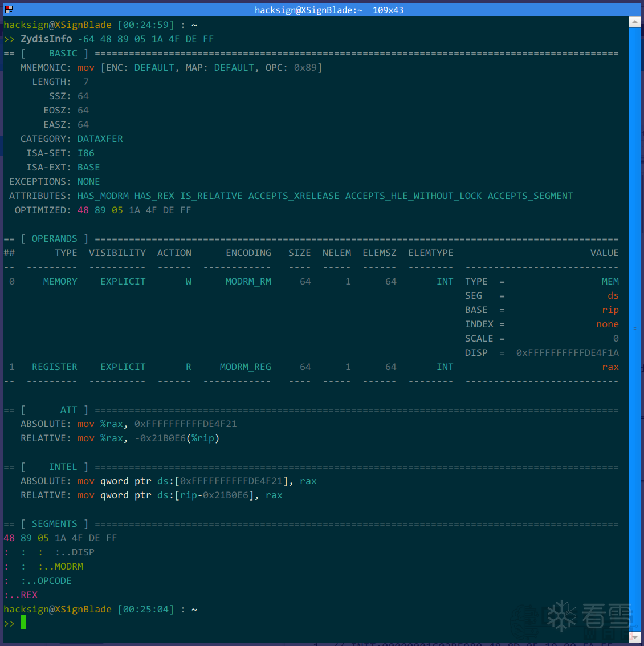Click the mov mnemonic in BASIC section

point(85,68)
